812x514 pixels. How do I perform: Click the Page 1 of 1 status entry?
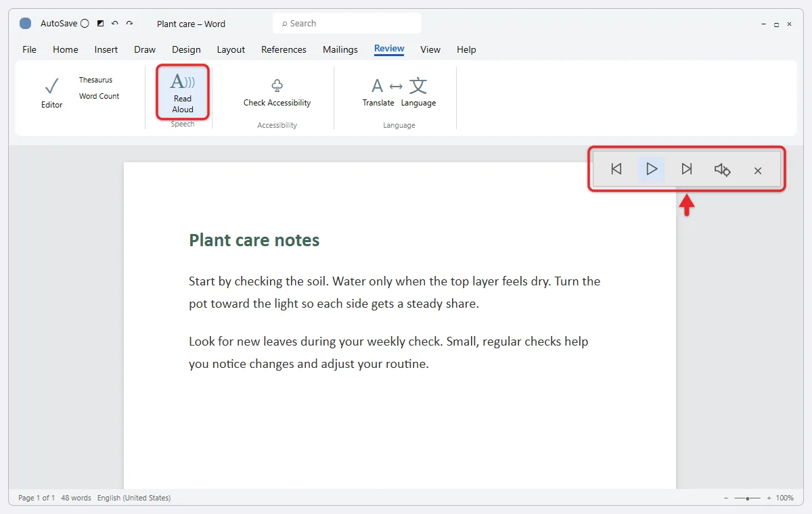click(37, 498)
